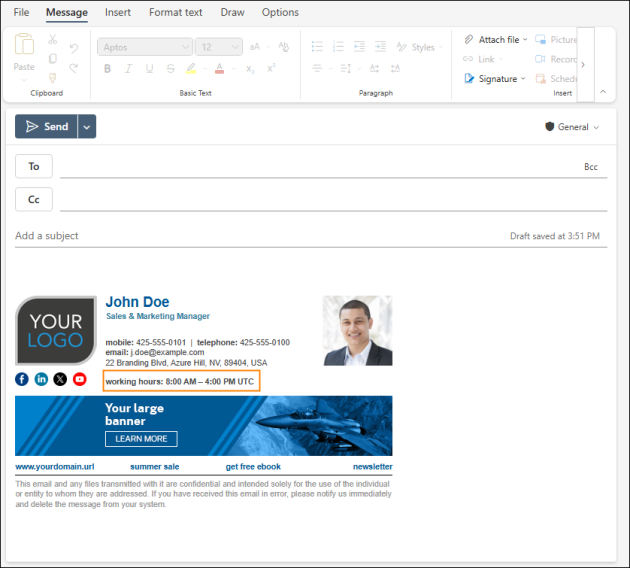Click the To recipients button
Viewport: 630px width, 568px height.
[34, 166]
